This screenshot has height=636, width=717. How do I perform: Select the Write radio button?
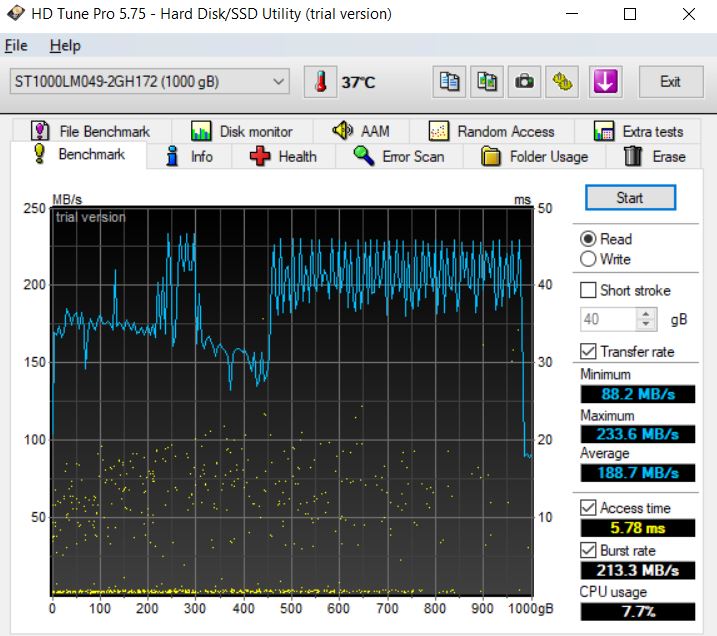point(589,259)
